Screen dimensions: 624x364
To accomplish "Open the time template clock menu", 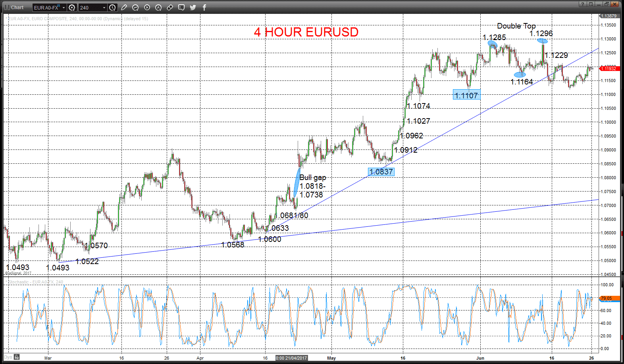I will click(x=112, y=8).
